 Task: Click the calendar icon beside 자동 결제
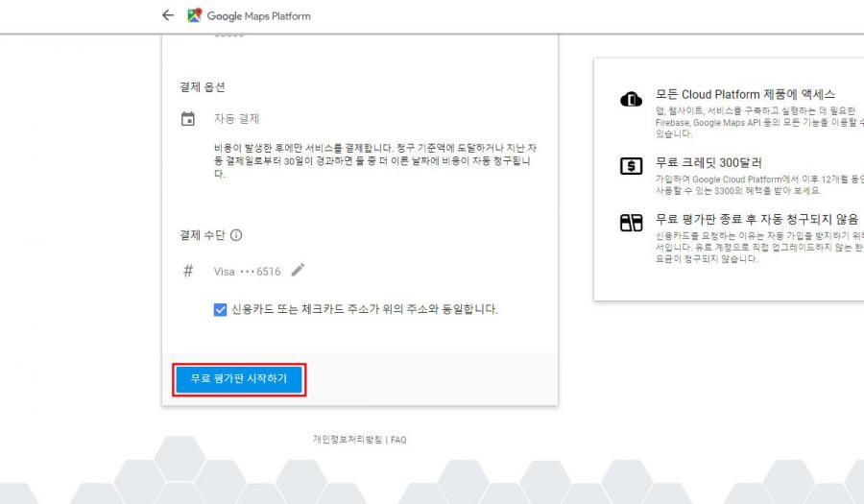[x=188, y=119]
